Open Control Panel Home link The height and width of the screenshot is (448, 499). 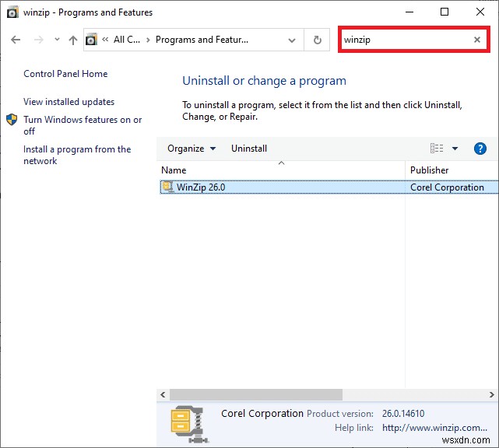65,74
